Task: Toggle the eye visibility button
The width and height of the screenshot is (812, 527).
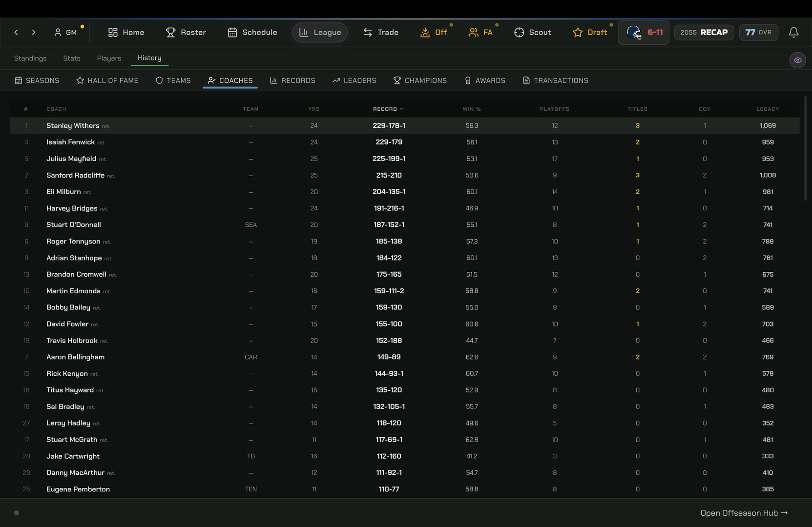Action: pos(797,60)
